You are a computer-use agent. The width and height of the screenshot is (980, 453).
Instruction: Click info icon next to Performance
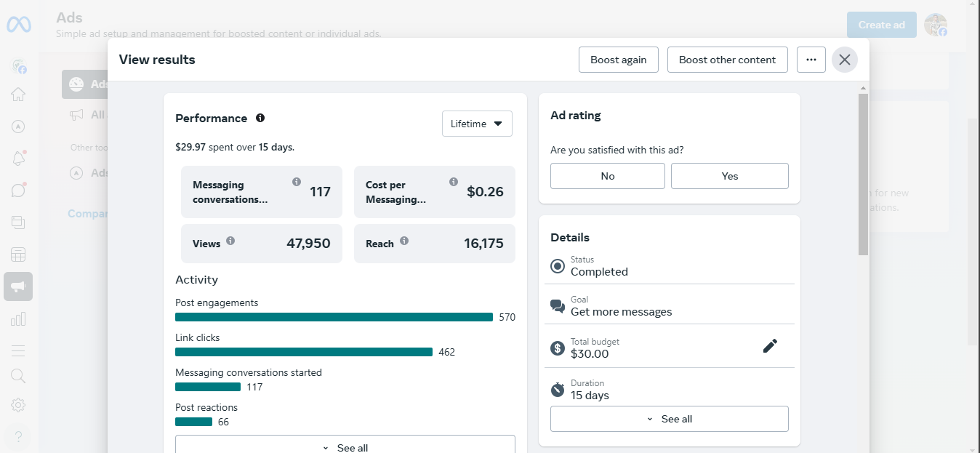[x=260, y=118]
